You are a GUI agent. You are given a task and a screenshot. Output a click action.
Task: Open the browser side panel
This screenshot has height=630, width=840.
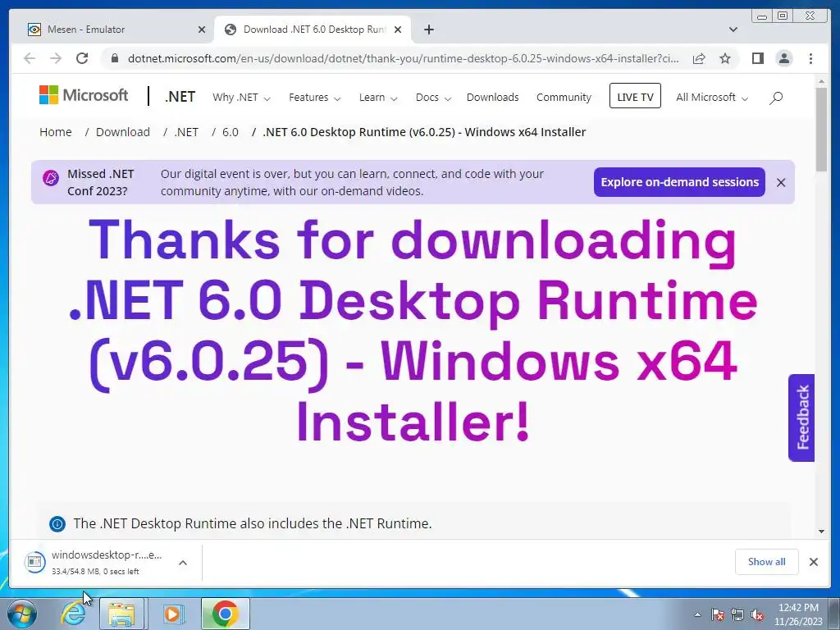click(x=757, y=58)
